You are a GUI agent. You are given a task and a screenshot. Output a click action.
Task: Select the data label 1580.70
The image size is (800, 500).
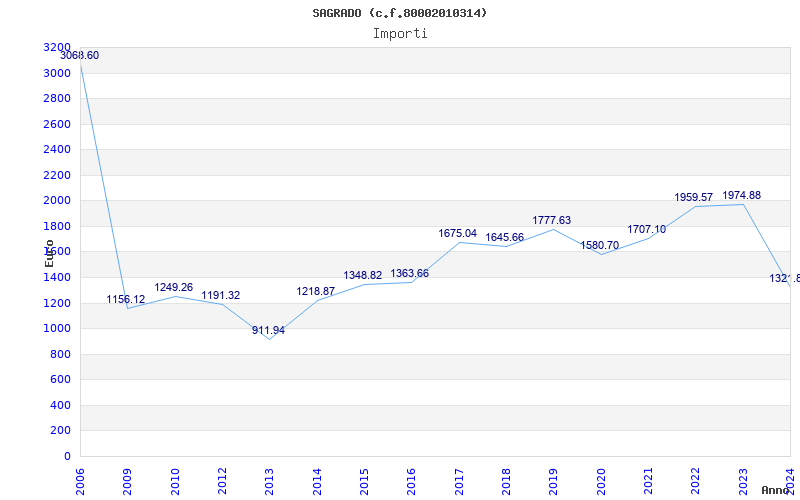[x=599, y=245]
